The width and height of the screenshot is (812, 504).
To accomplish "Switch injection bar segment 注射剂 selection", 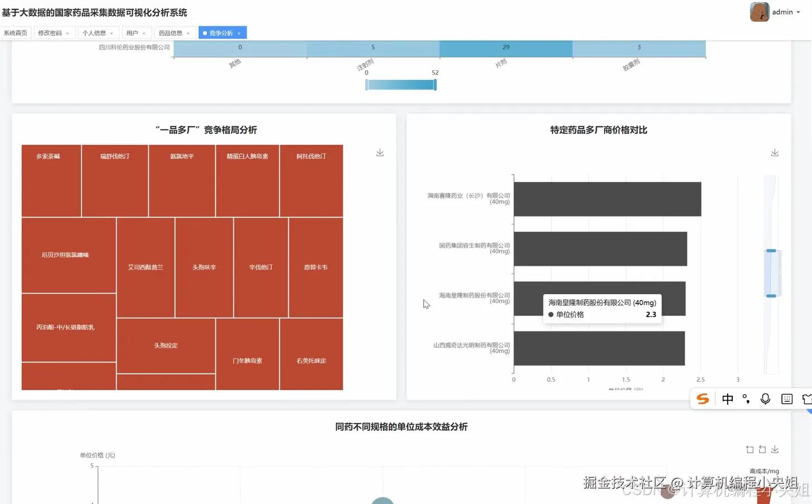I will click(373, 48).
